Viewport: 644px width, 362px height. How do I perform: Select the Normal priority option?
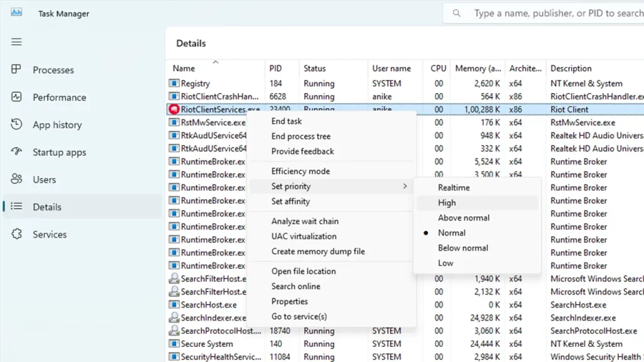click(x=477, y=233)
